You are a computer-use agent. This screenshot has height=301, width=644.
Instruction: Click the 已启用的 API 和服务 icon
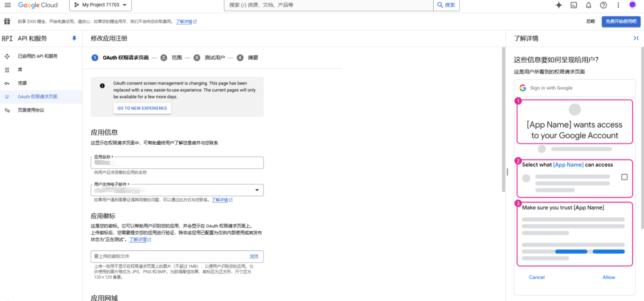tap(7, 56)
